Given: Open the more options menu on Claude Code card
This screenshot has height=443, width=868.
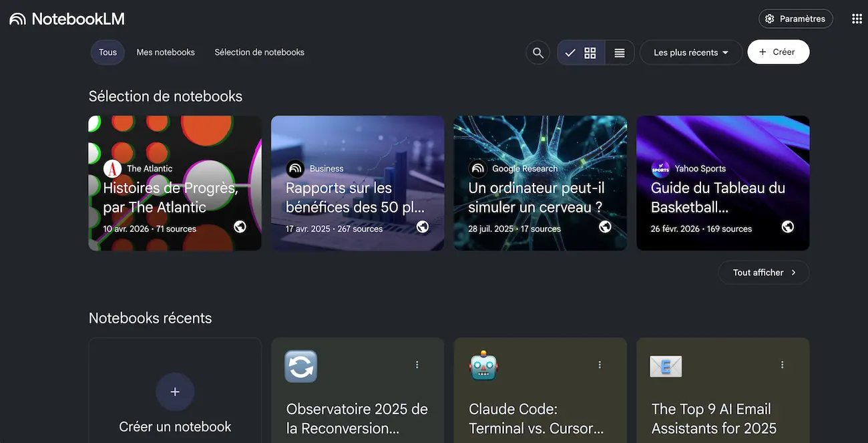Looking at the screenshot, I should pyautogui.click(x=600, y=365).
